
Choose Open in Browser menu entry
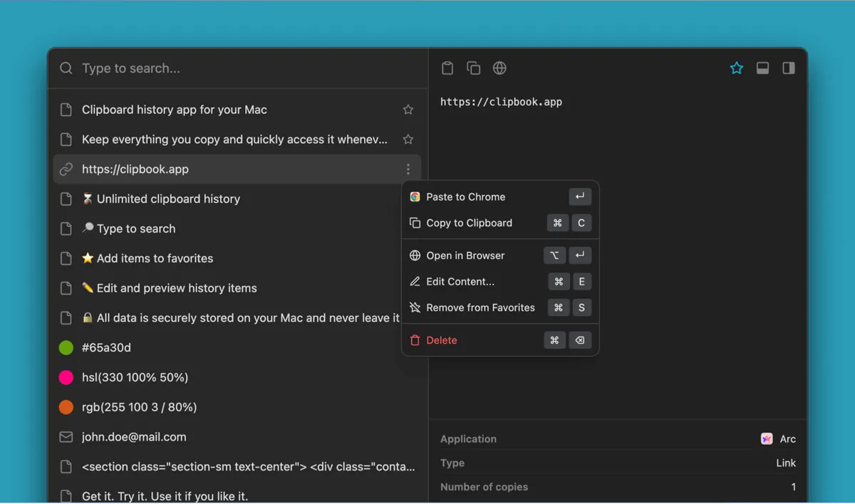pos(500,256)
